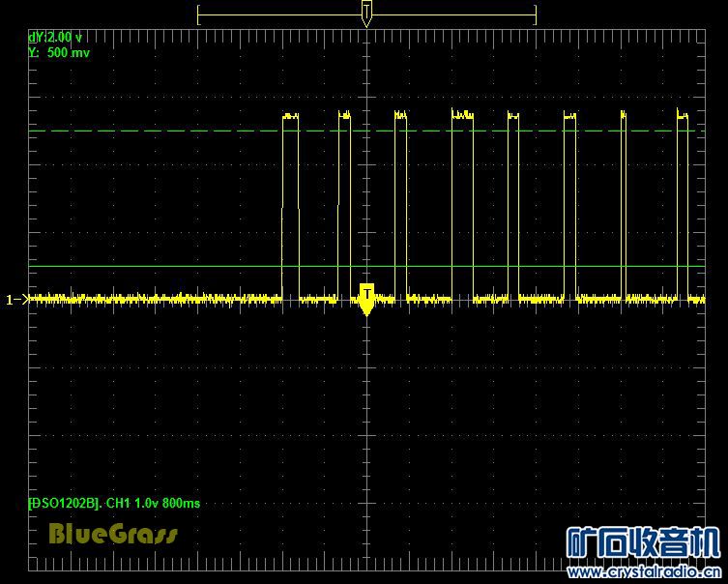Click the 矿石收音机 logo
Viewport: 728px width, 584px height.
click(643, 542)
